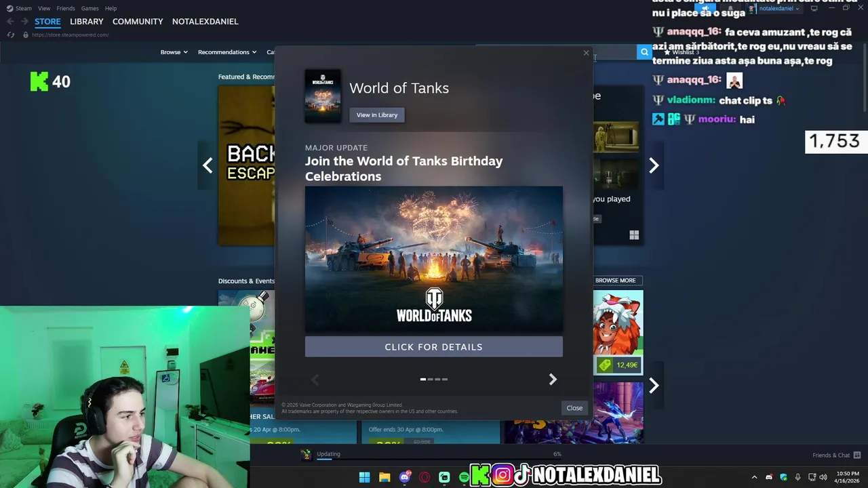This screenshot has width=868, height=488.
Task: Click the CLICK FOR DETAILS button
Action: point(434,347)
